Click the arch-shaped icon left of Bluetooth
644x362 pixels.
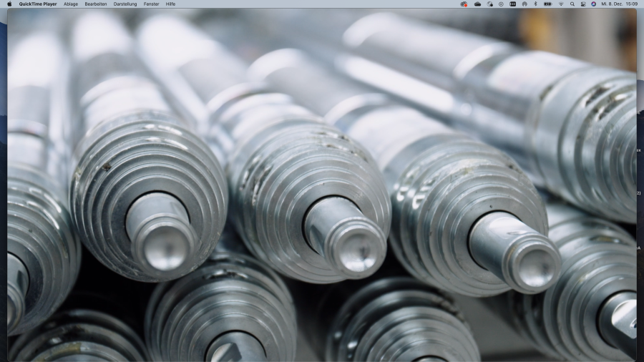pos(525,4)
